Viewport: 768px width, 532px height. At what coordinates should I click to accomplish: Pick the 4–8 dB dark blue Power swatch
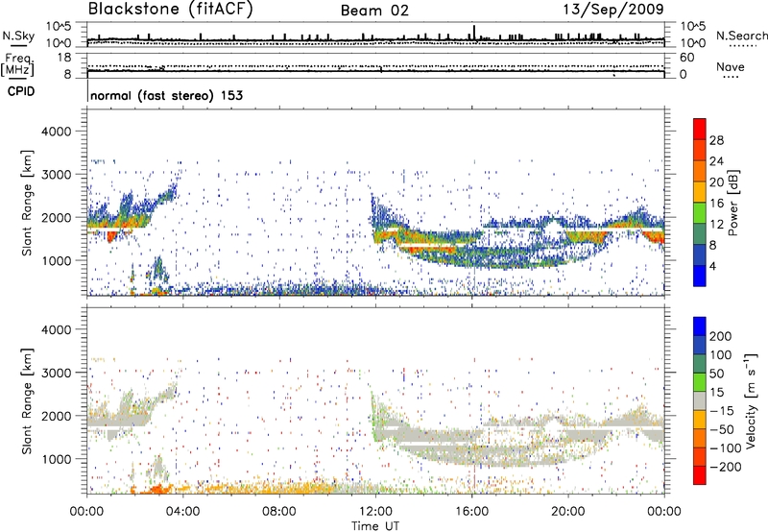point(700,254)
